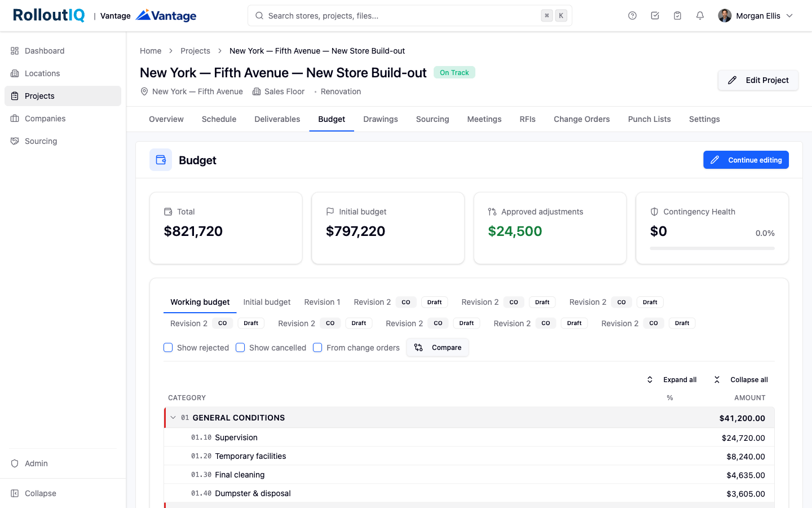Open the clipboard checklist icon in header

coord(677,16)
